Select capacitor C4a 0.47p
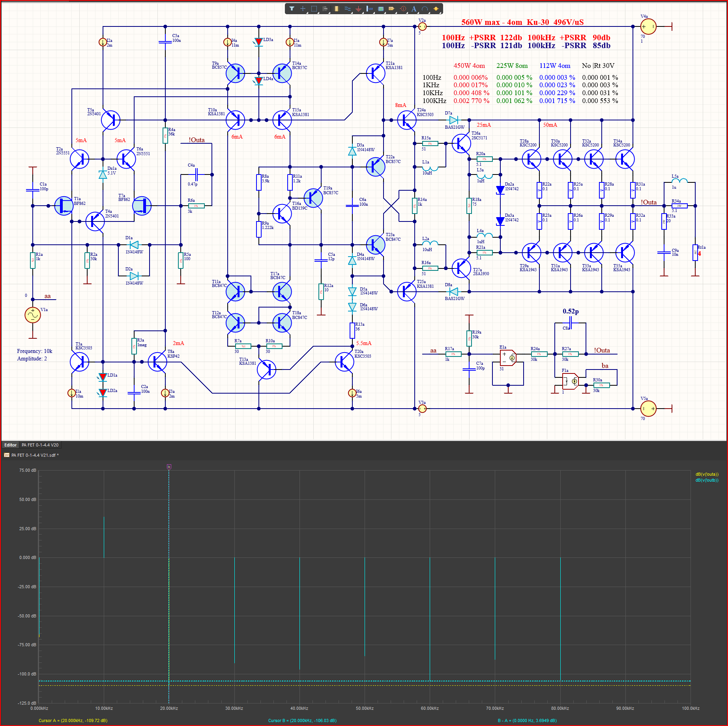The width and height of the screenshot is (728, 726). pos(197,174)
